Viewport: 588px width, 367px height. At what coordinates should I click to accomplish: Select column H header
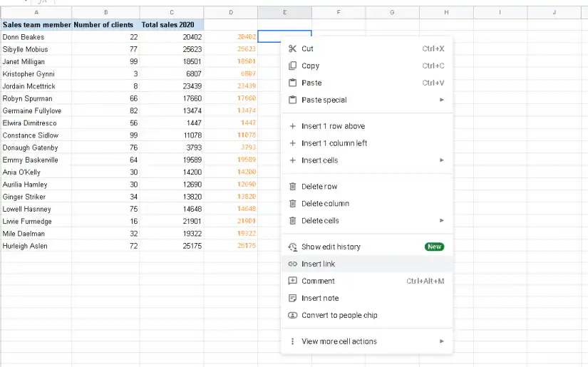(446, 12)
